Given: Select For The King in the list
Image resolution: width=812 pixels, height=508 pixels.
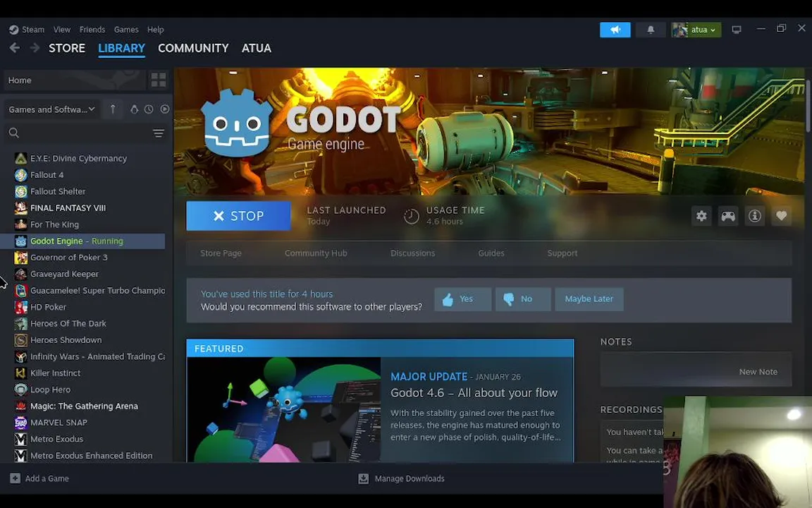Looking at the screenshot, I should tap(85, 224).
